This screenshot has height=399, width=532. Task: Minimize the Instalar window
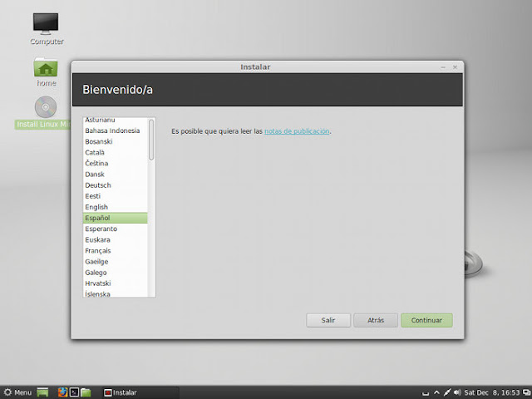(443, 67)
